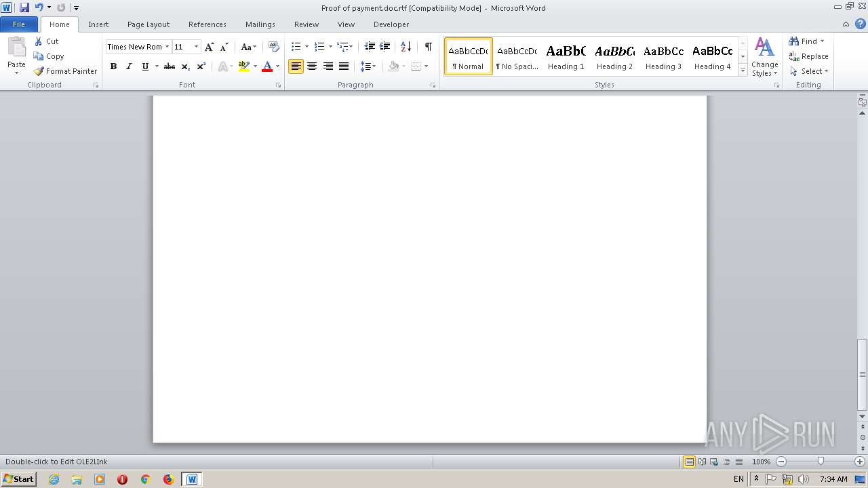Click zoom out minus button
This screenshot has width=868, height=488.
781,462
